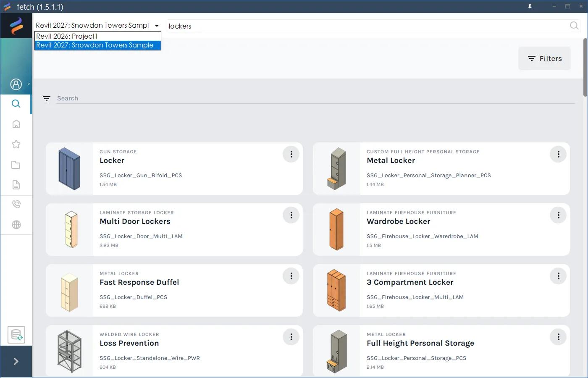Open options menu for Metal Locker
This screenshot has height=378, width=588.
pos(558,154)
